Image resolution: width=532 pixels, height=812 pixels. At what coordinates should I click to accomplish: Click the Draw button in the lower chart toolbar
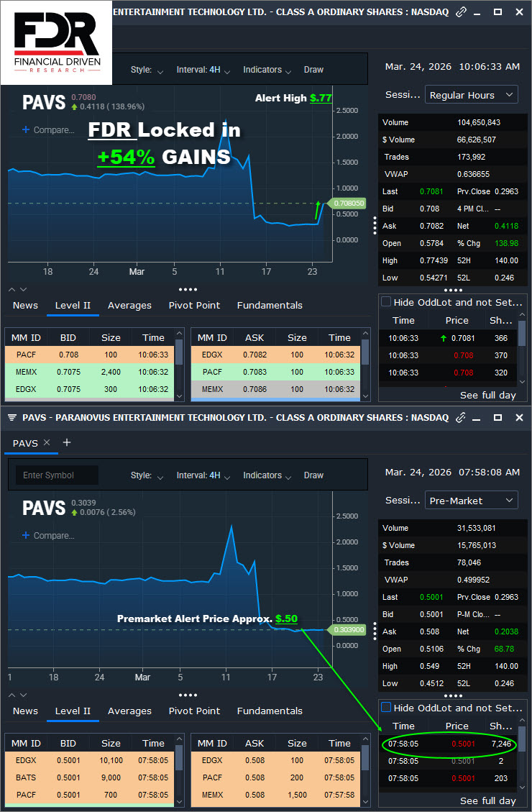(313, 475)
